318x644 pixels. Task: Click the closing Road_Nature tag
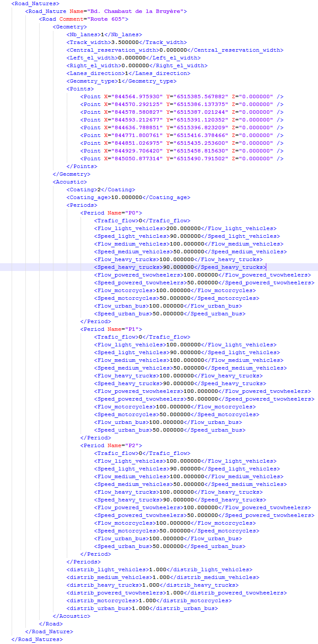pyautogui.click(x=49, y=632)
